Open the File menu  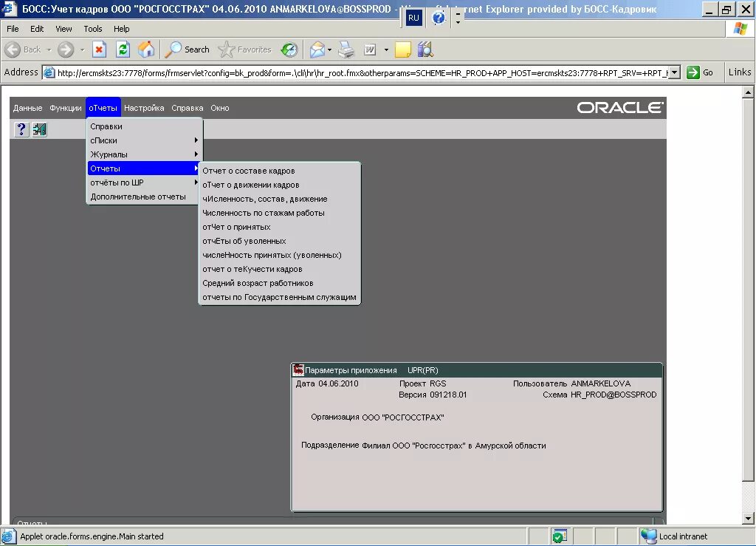[13, 29]
